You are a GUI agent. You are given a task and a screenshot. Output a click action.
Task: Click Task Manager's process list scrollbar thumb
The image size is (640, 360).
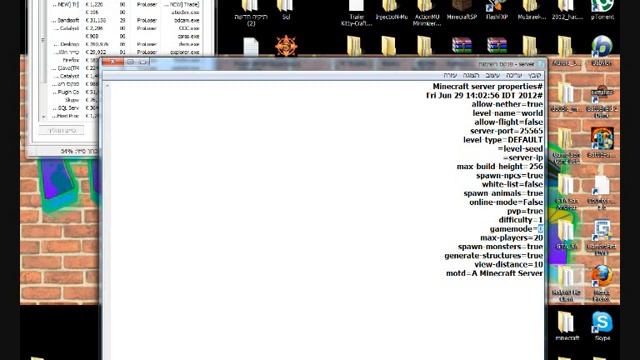point(43,41)
